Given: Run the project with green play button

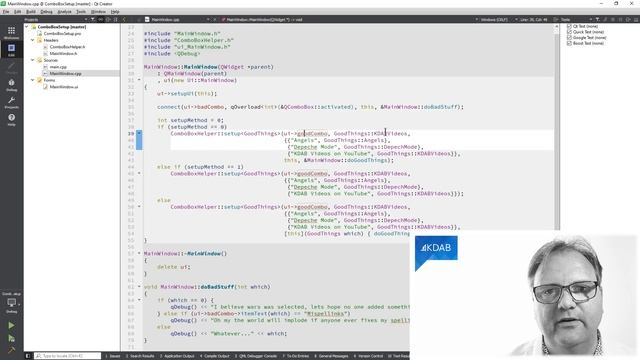Looking at the screenshot, I should coord(11,325).
